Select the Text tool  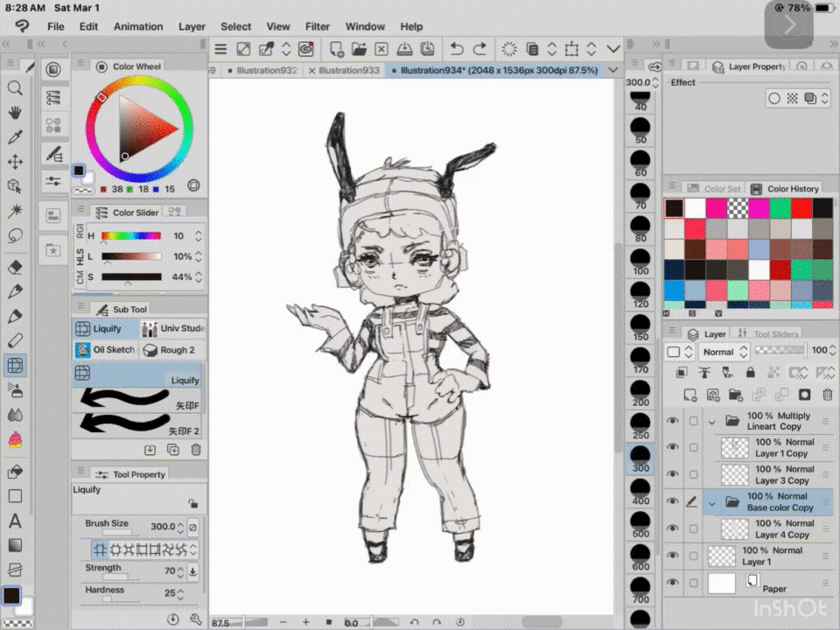(15, 521)
